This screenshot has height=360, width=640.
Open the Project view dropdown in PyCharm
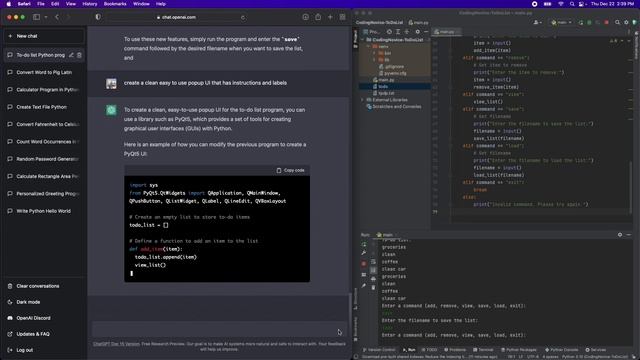(371, 32)
